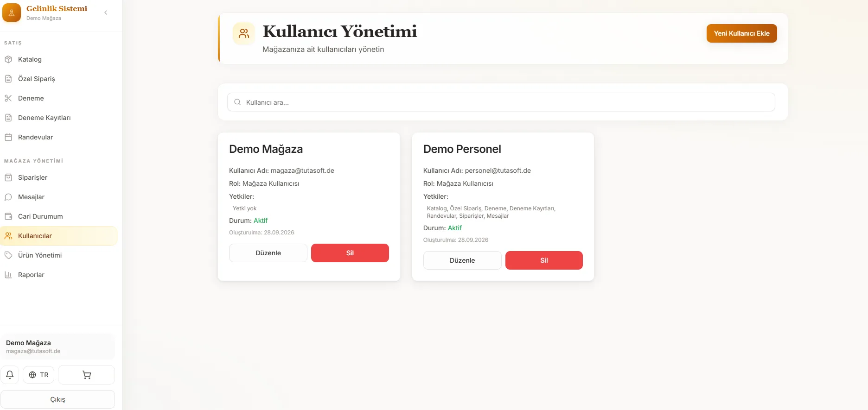Viewport: 868px width, 410px height.
Task: Open Raporlar page
Action: click(x=58, y=275)
